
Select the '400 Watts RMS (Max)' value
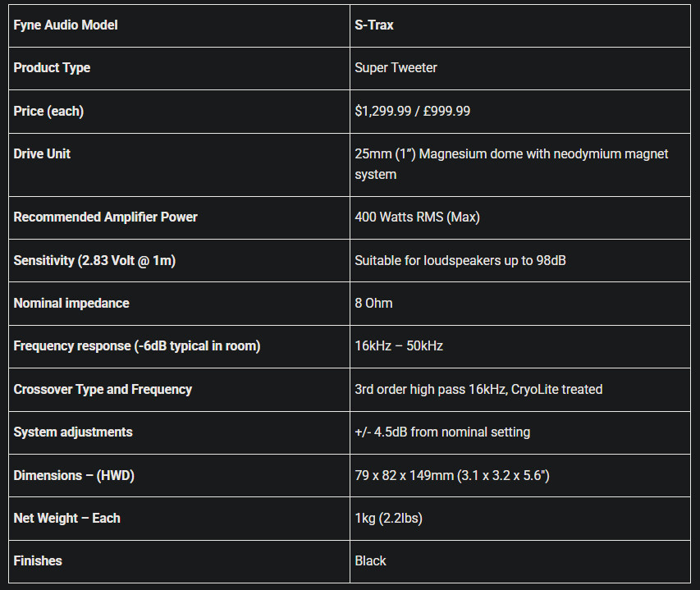[x=418, y=217]
